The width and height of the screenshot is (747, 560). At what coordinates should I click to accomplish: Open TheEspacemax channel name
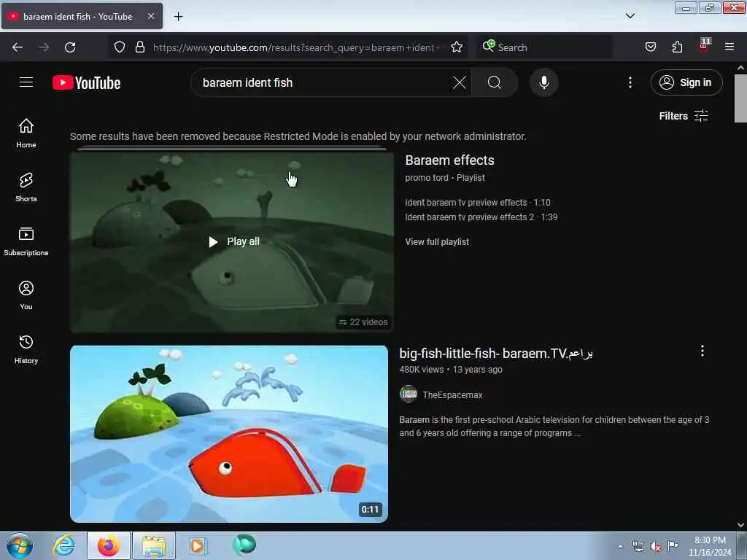coord(452,394)
